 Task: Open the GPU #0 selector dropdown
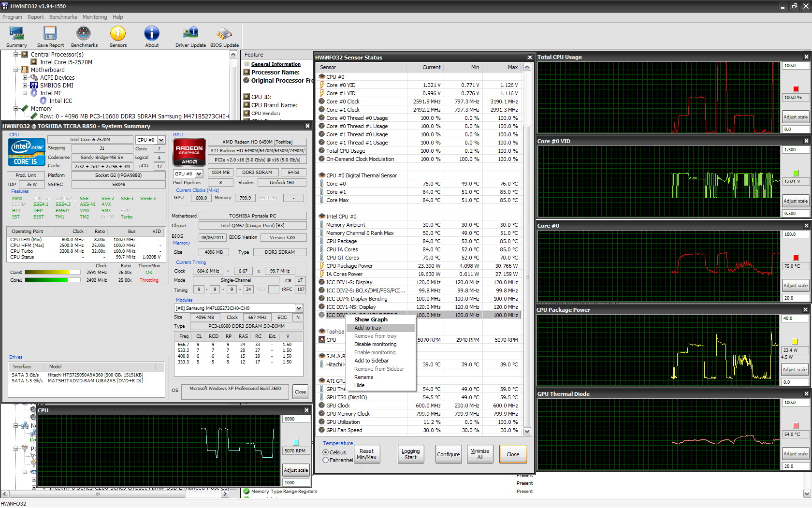point(199,174)
